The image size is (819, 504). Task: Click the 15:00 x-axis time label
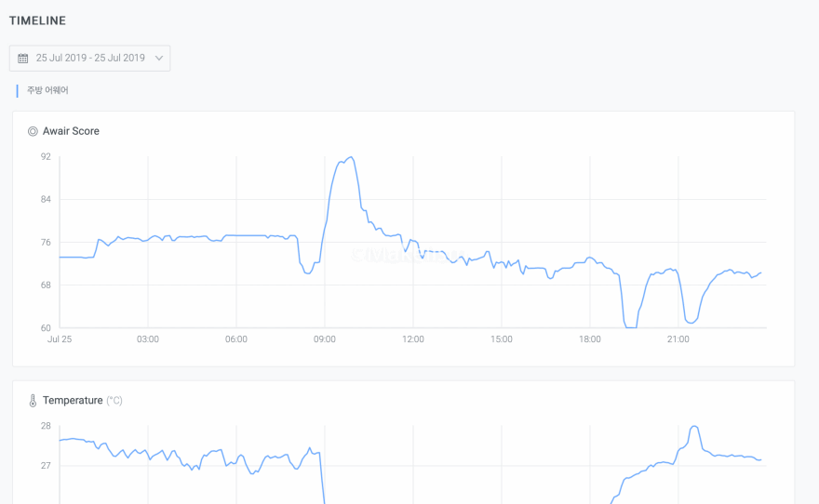click(502, 339)
